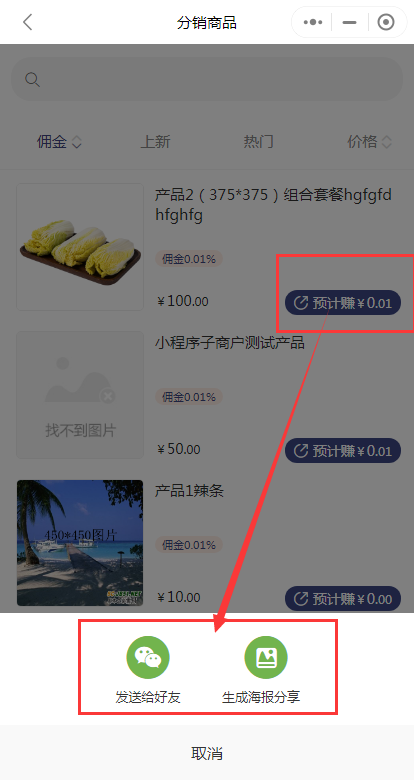Click the minimize dash icon in capsule

coord(350,22)
